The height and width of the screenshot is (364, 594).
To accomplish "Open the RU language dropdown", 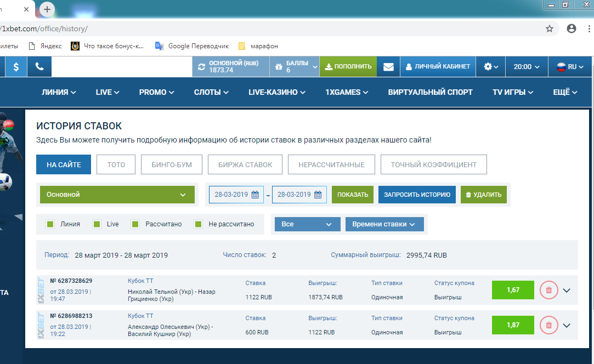I will (570, 67).
